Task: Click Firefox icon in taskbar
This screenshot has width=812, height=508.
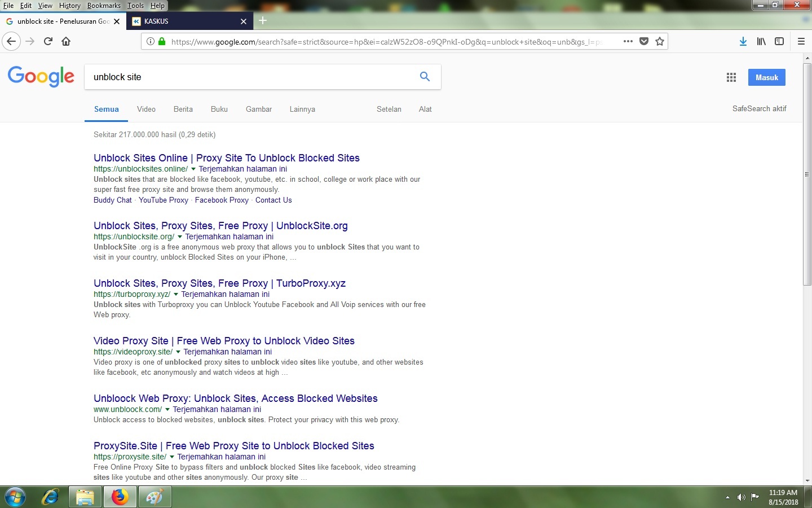Action: [x=120, y=497]
